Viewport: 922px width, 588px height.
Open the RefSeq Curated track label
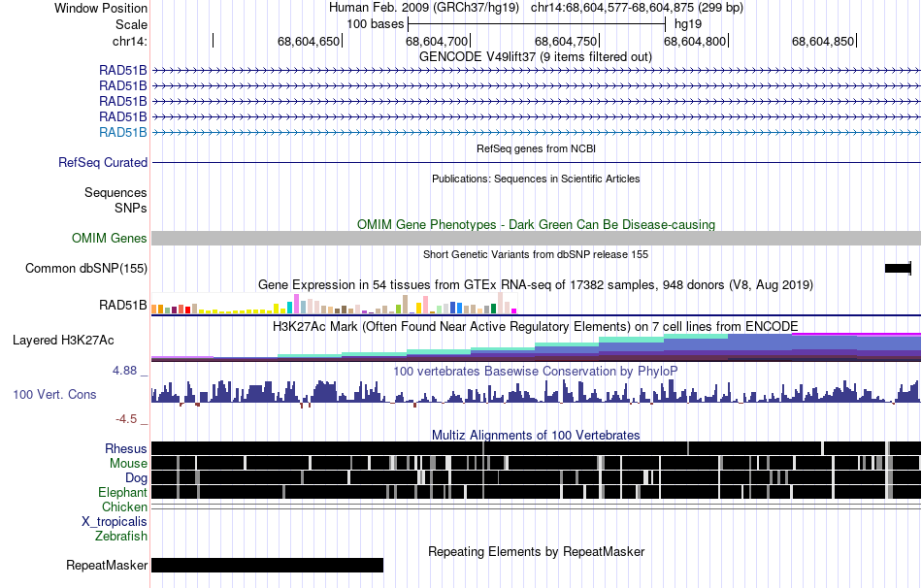point(103,162)
